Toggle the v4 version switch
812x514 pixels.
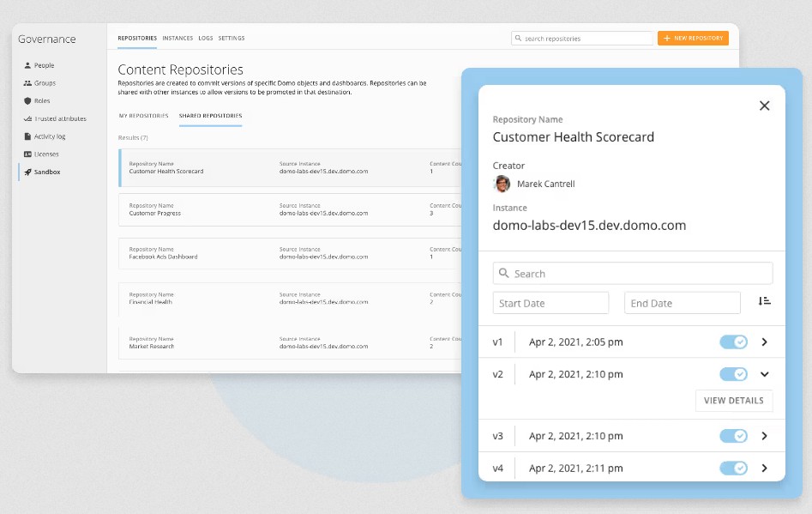click(x=733, y=469)
